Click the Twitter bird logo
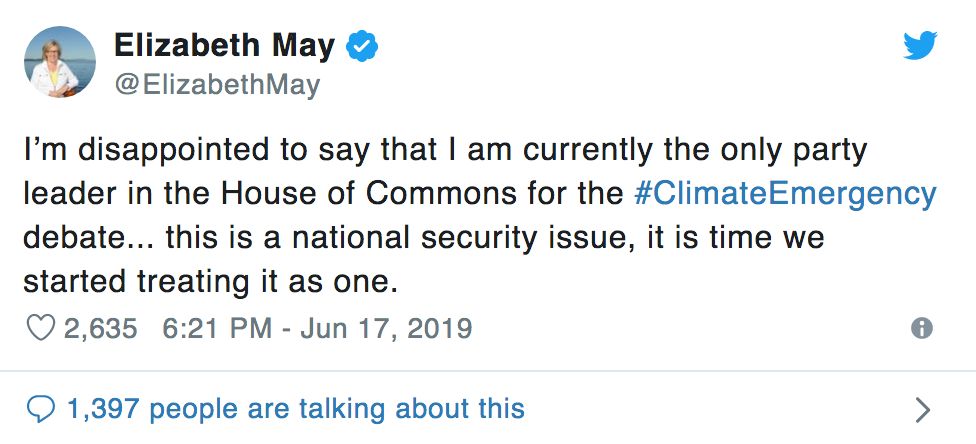Screen dimensions: 976x444 920,45
